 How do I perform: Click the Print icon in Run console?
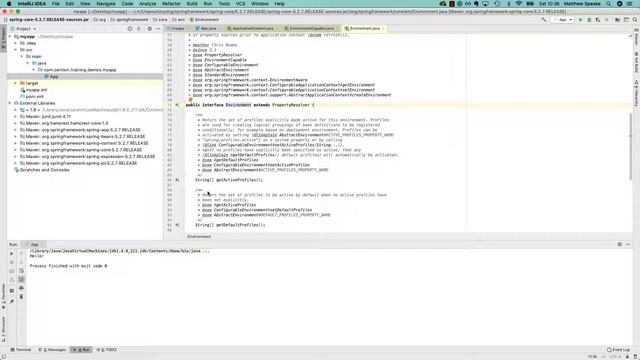[x=21, y=288]
